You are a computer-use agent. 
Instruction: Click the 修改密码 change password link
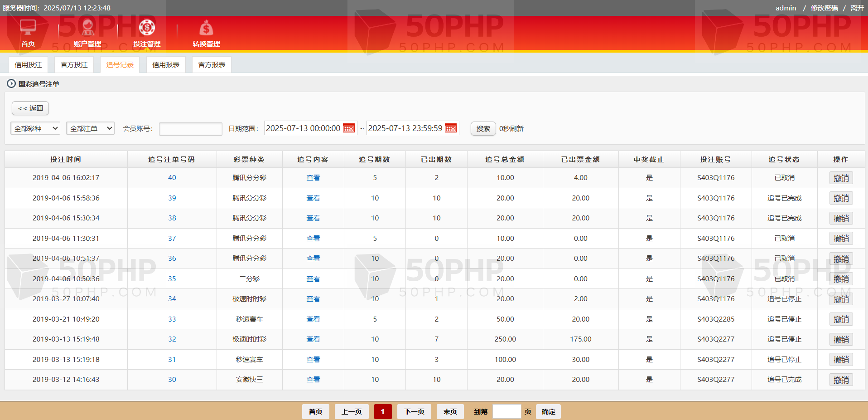824,8
